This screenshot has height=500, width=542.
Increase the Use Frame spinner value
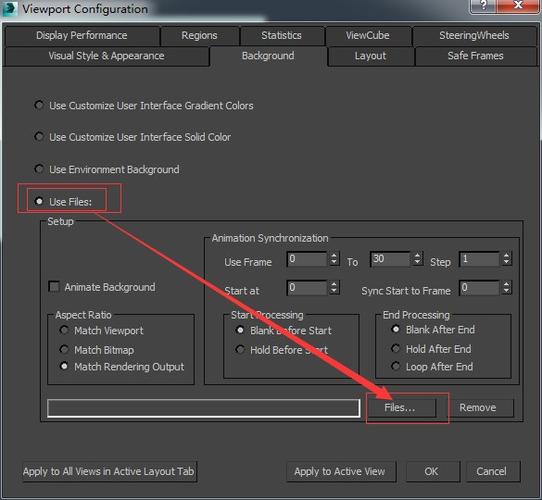[334, 256]
